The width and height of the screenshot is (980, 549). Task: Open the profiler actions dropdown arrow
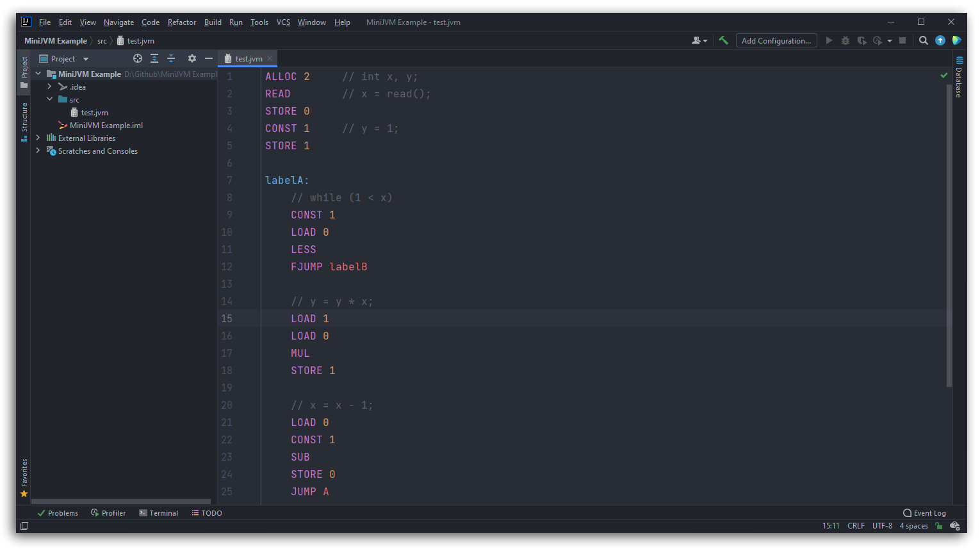pos(890,40)
